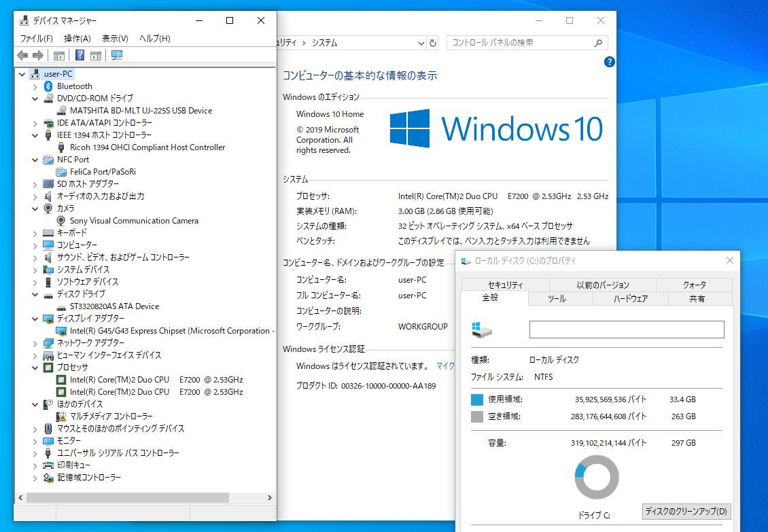Select the FeliCa Port/PaSoRi device
The width and height of the screenshot is (768, 532).
coord(103,172)
